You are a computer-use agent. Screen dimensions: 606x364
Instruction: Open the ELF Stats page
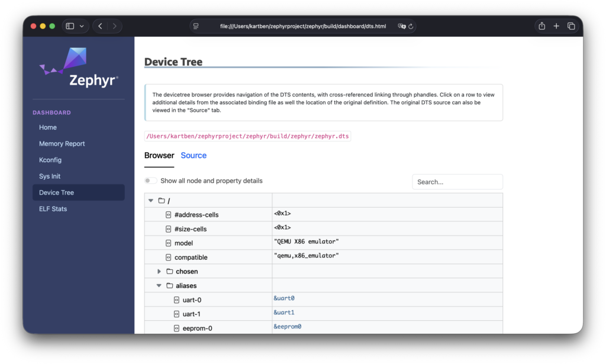pyautogui.click(x=53, y=209)
